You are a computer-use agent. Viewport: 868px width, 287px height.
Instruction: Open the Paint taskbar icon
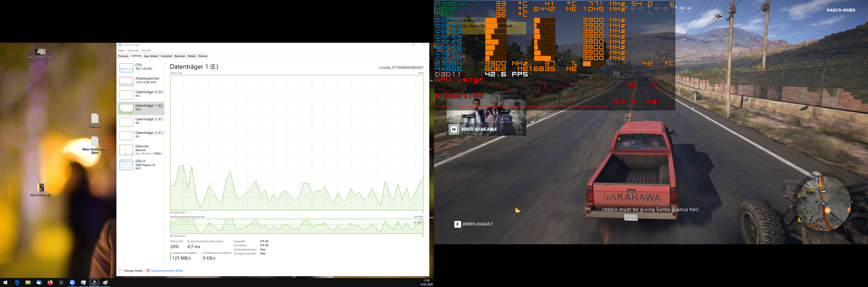click(x=106, y=283)
